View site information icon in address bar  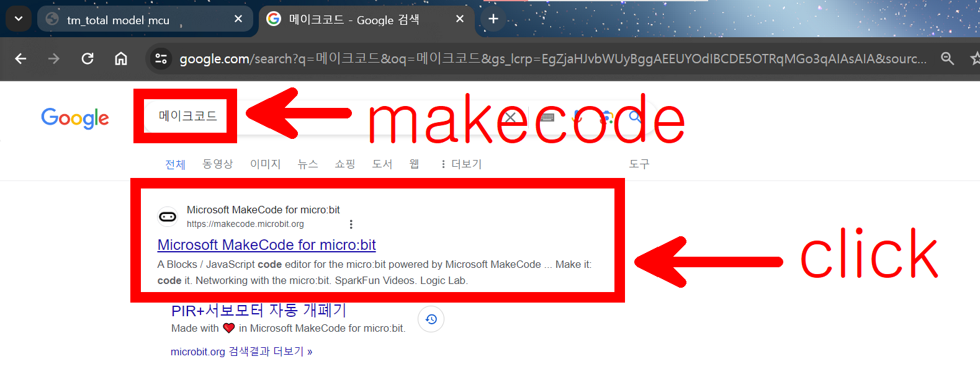161,59
